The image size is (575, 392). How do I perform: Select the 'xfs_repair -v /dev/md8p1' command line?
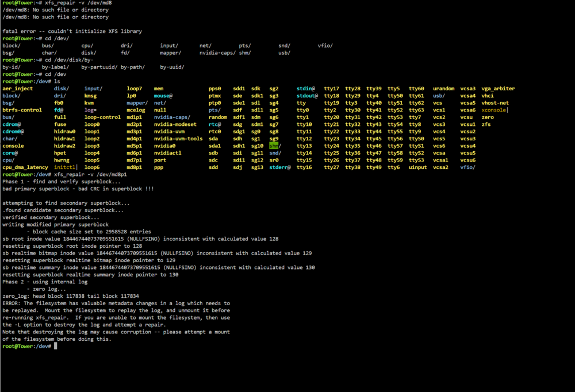point(90,174)
